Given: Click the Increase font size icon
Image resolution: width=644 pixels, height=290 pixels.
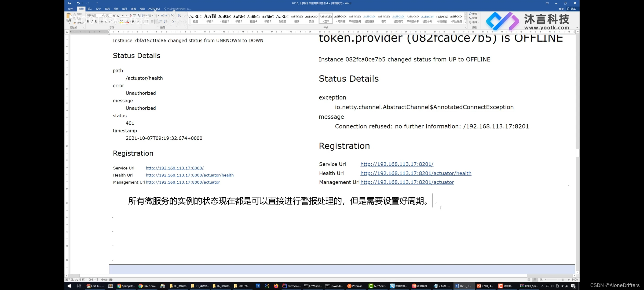Looking at the screenshot, I should pyautogui.click(x=114, y=16).
